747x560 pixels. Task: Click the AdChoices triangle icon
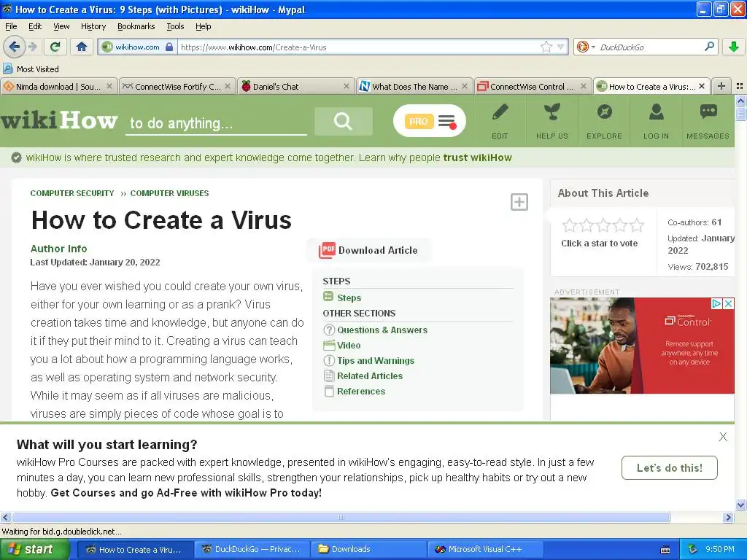pos(716,303)
